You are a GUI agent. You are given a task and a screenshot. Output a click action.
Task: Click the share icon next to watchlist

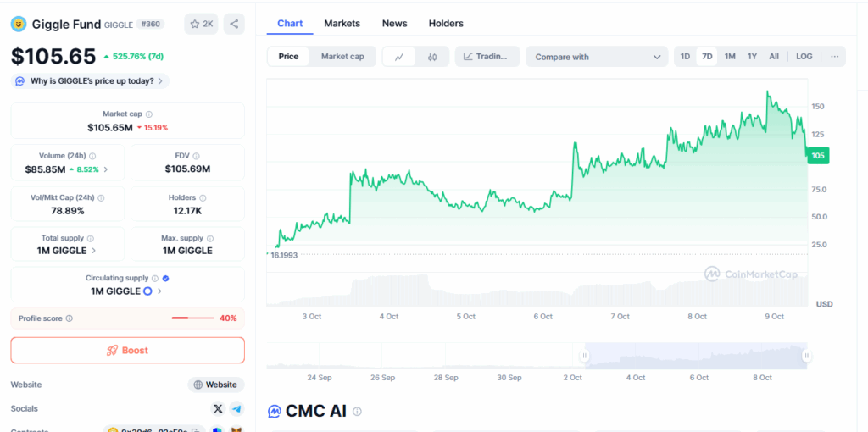234,24
